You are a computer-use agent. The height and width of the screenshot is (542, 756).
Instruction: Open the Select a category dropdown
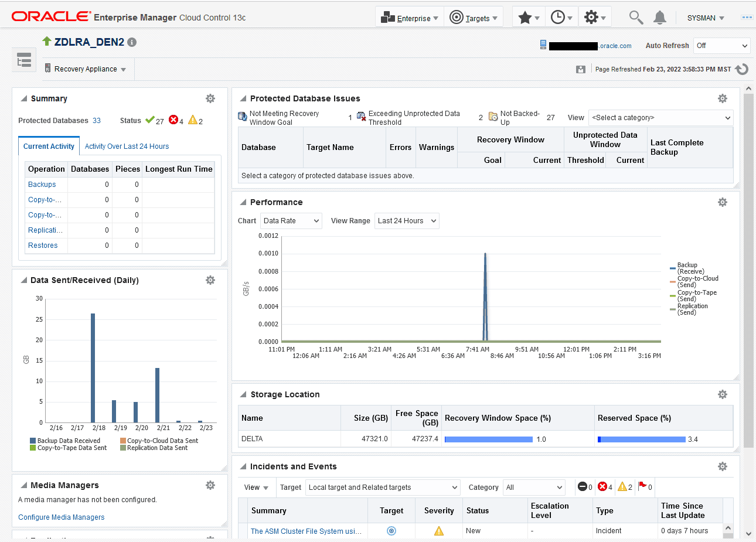[661, 118]
